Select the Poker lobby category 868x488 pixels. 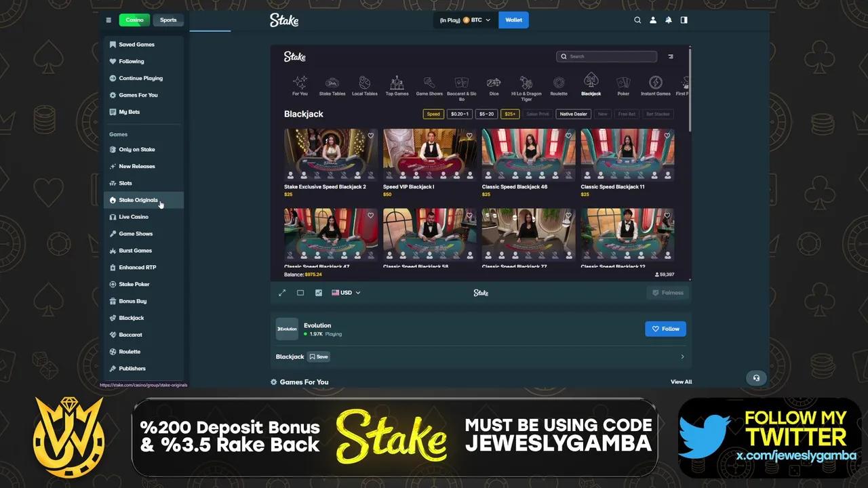click(623, 85)
